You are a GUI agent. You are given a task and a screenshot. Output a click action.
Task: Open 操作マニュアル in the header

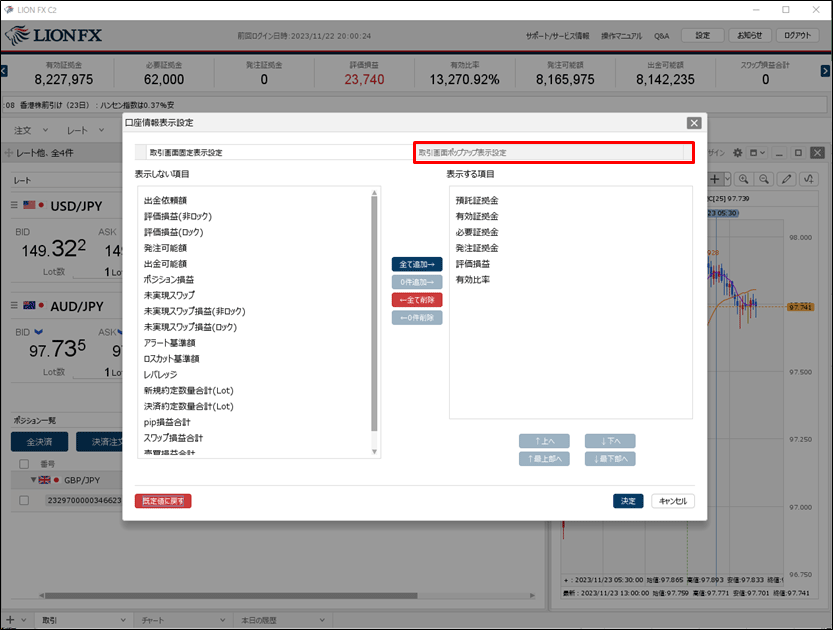(622, 36)
